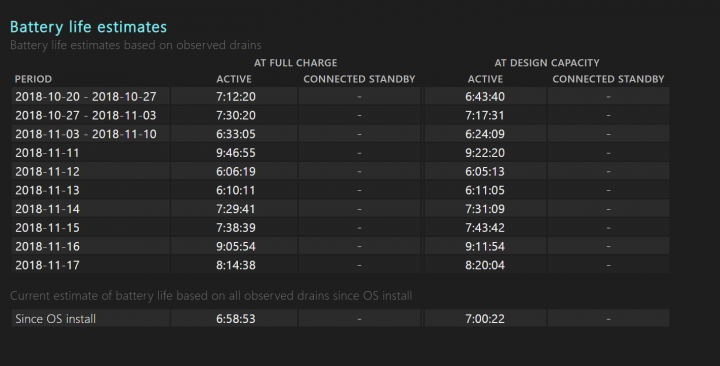
Task: Select the 2018-11-14 period cell
Action: (x=90, y=209)
